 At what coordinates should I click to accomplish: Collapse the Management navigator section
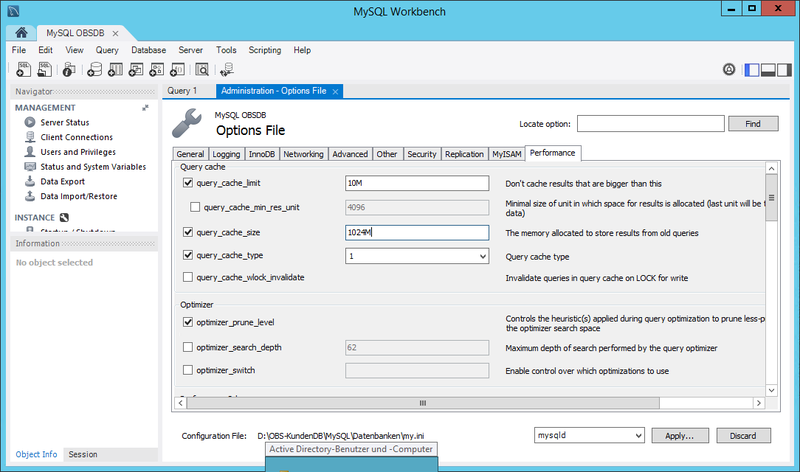[x=145, y=107]
